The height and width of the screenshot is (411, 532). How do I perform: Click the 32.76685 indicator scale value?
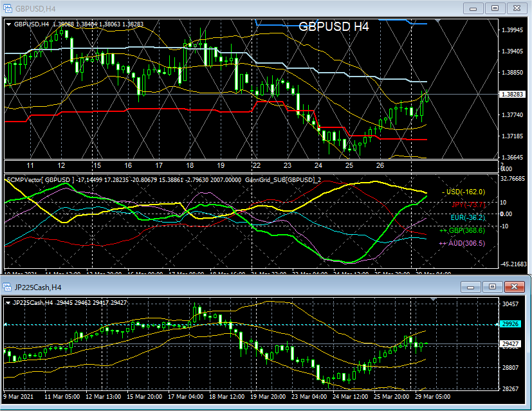click(513, 179)
